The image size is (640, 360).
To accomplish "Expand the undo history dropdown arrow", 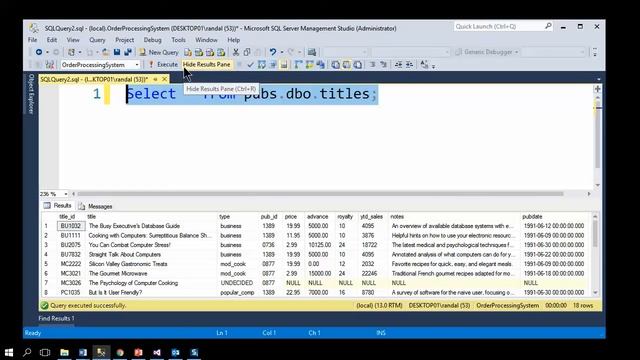I will (x=281, y=52).
